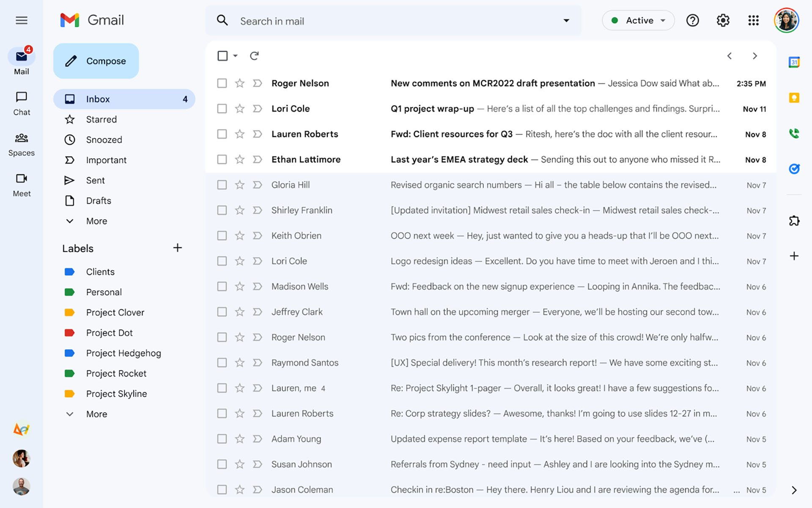Toggle the Active status indicator
Screen dimensions: 812x508
[x=638, y=20]
